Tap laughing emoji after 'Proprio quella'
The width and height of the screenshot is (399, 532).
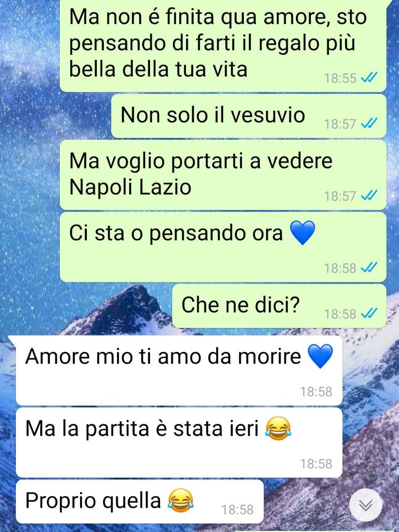[x=181, y=500]
